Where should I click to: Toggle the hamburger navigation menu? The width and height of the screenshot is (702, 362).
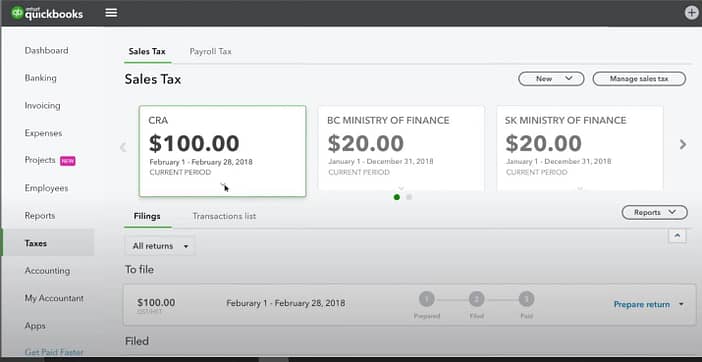(111, 13)
